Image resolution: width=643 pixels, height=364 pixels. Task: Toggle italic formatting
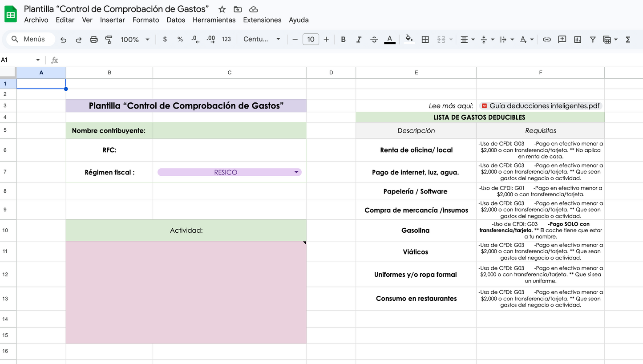[359, 39]
